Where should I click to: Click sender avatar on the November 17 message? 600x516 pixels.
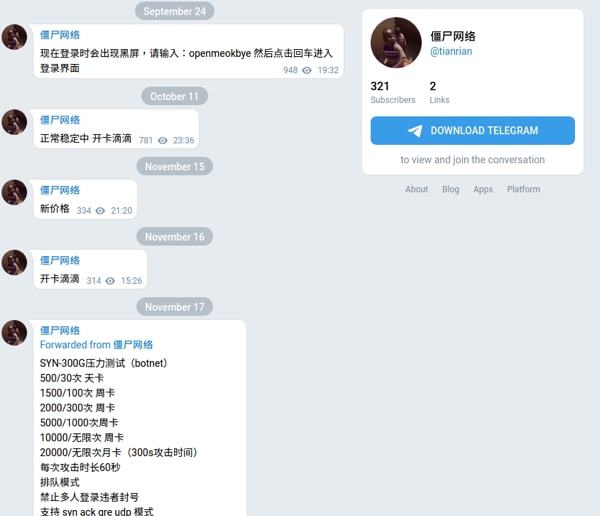coord(15,333)
